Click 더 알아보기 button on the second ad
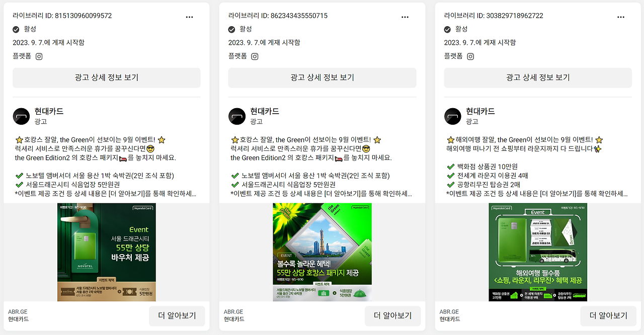Image resolution: width=644 pixels, height=335 pixels. pyautogui.click(x=393, y=315)
